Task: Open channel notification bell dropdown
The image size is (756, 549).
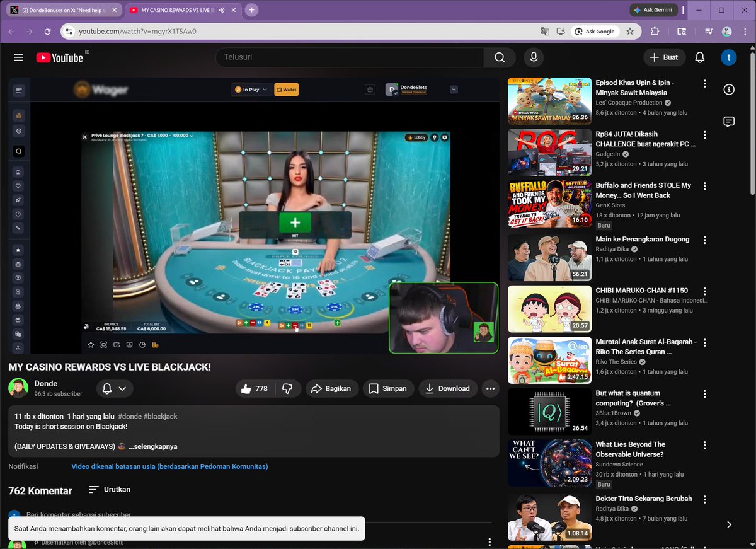Action: click(114, 388)
